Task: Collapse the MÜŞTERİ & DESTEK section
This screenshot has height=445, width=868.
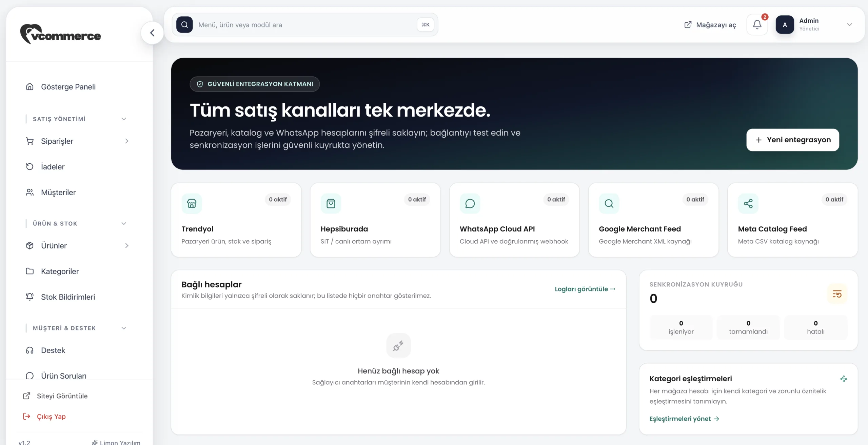Action: 124,328
